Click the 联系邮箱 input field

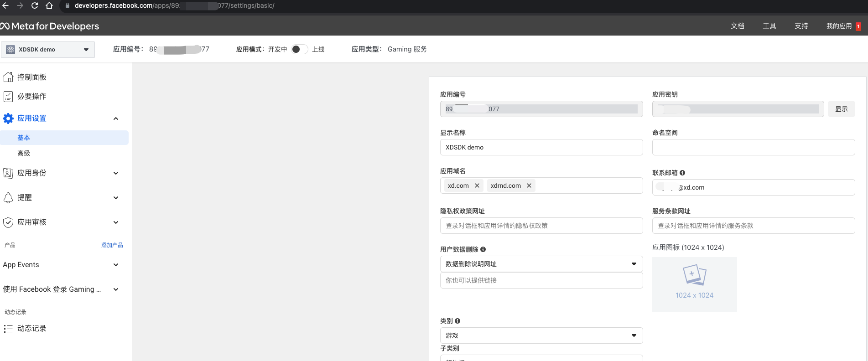[x=754, y=187]
